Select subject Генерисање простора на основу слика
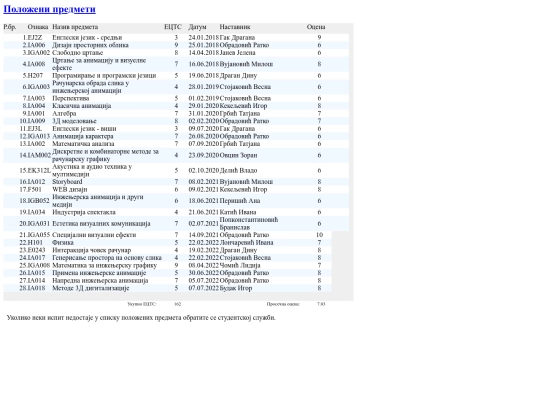 click(107, 258)
